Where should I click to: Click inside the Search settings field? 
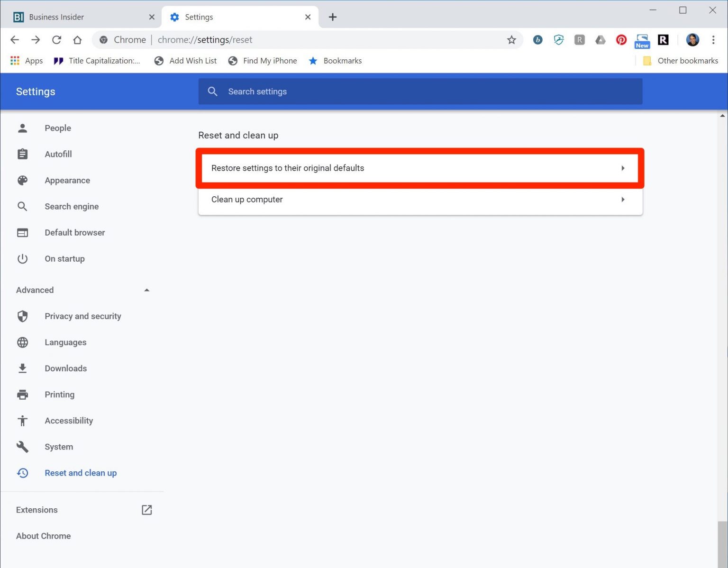332,91
